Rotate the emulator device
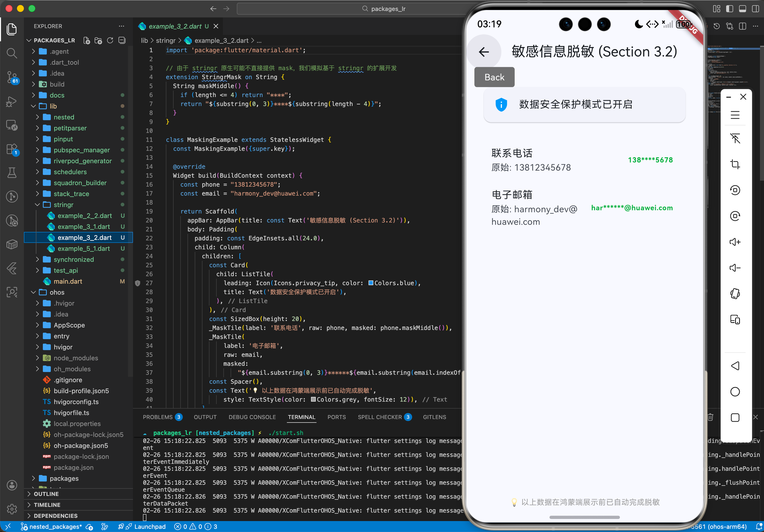 click(735, 294)
